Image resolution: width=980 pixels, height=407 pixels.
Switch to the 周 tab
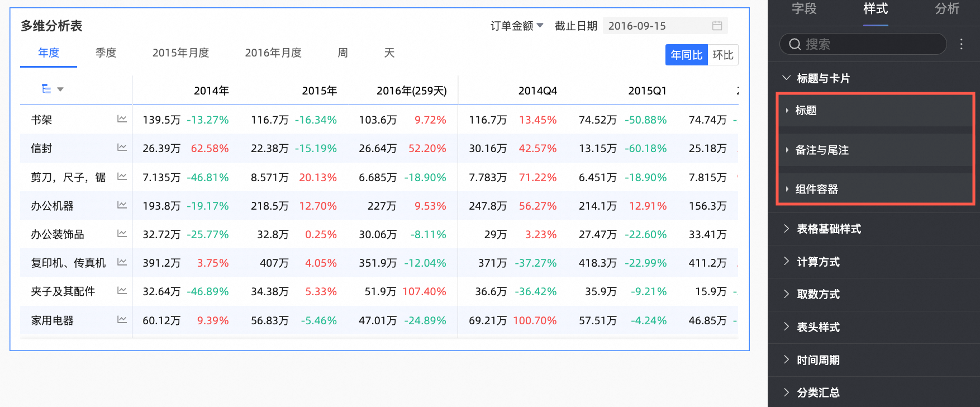(343, 53)
